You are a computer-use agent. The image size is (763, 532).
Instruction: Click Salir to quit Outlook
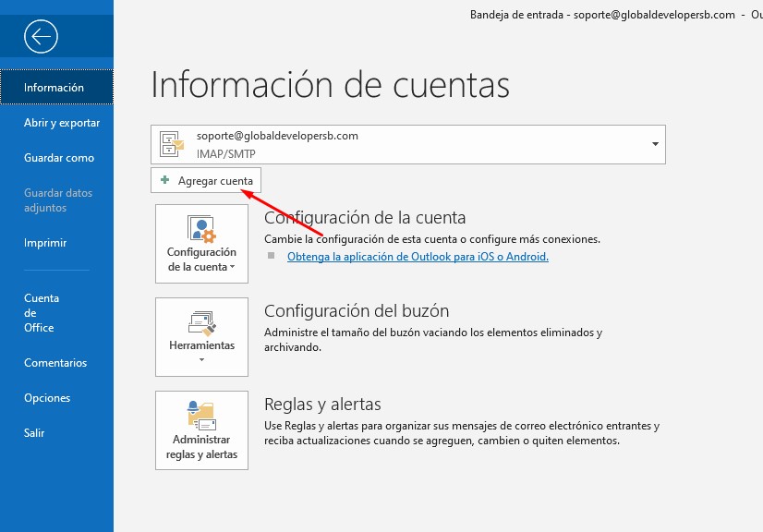click(x=34, y=433)
